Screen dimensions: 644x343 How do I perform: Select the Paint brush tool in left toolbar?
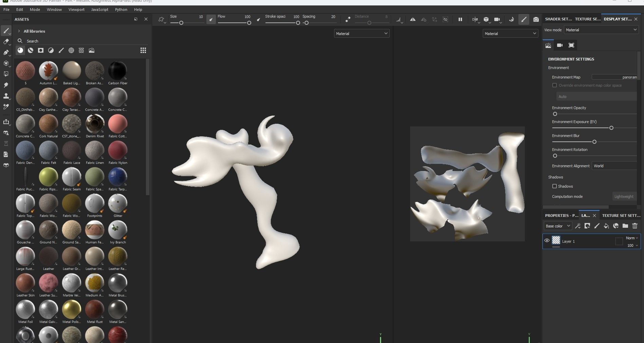[6, 31]
